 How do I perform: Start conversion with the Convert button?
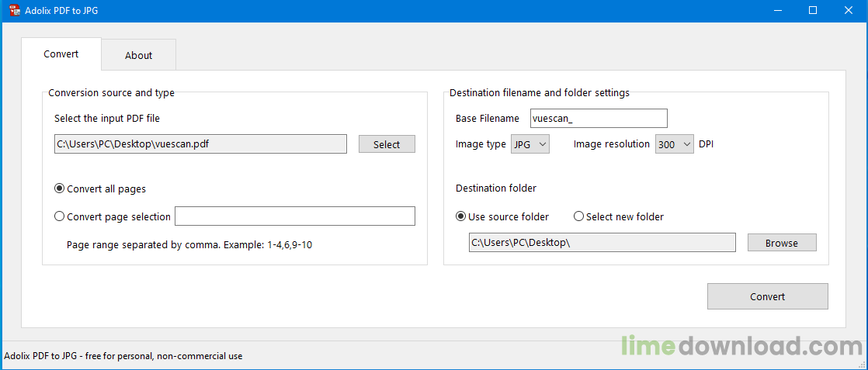point(767,296)
